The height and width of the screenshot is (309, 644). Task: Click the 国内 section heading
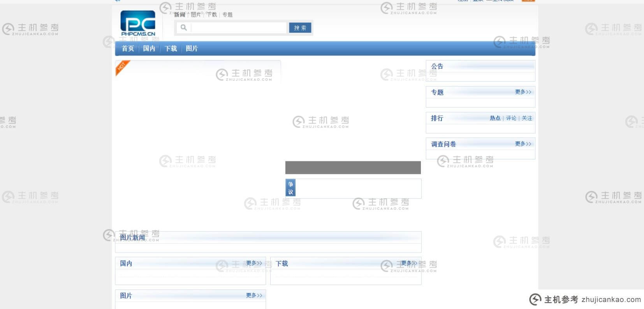(x=126, y=263)
